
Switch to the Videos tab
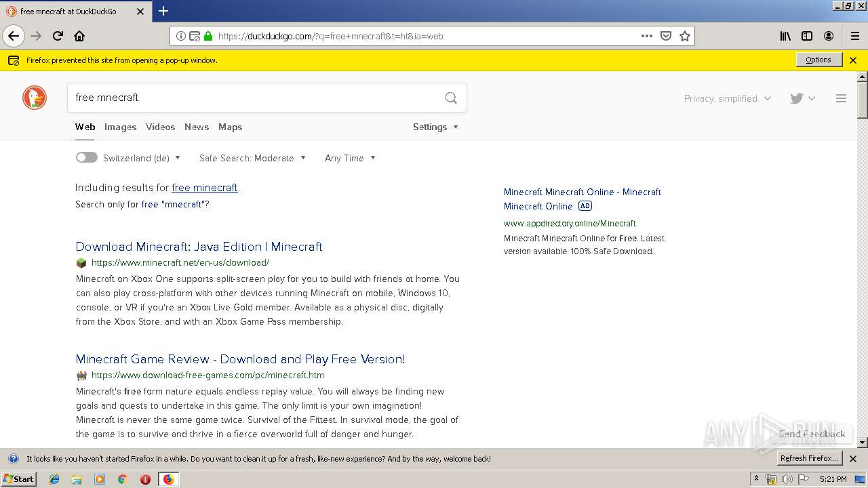(160, 127)
